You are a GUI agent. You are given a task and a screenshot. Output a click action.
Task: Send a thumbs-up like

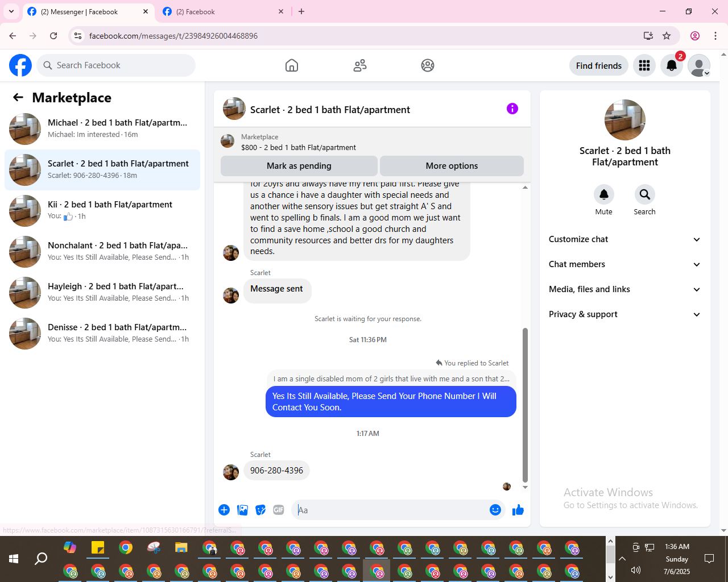click(x=518, y=510)
